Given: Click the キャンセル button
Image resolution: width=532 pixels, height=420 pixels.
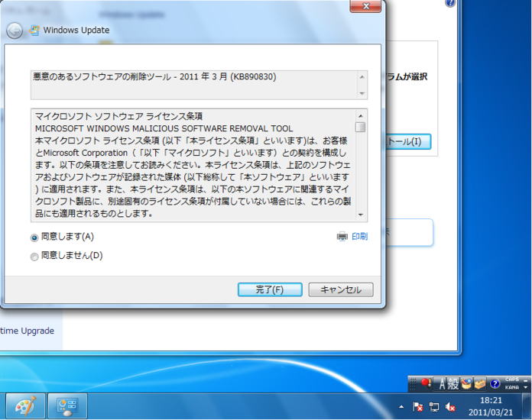Looking at the screenshot, I should [x=341, y=290].
